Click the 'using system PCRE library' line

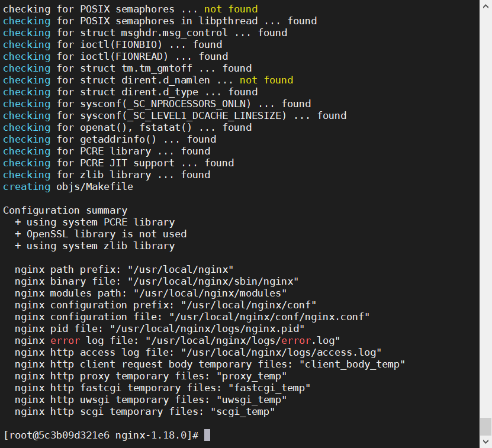click(x=95, y=222)
